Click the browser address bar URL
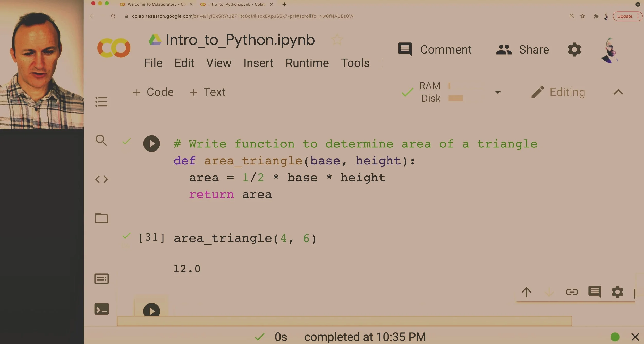The image size is (644, 344). click(x=243, y=16)
